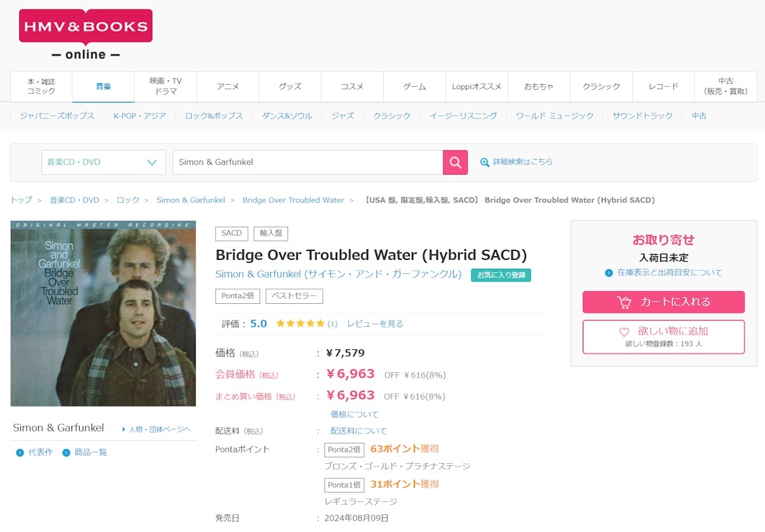Select the ジャズ genre menu item
765x532 pixels.
coord(342,116)
